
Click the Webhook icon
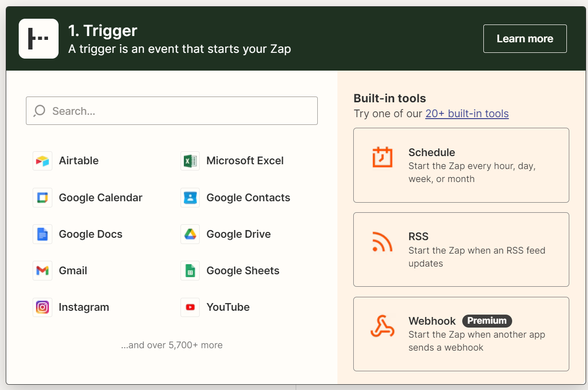pyautogui.click(x=383, y=326)
